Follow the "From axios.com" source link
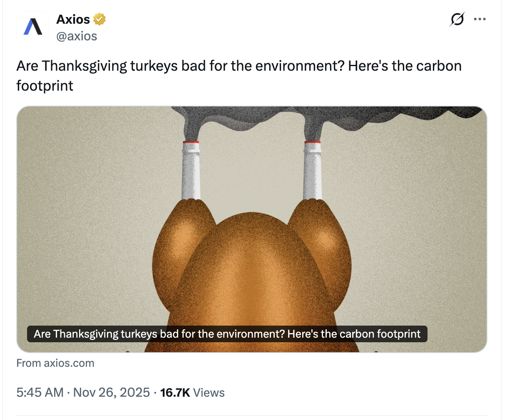The image size is (512, 420). pos(55,363)
